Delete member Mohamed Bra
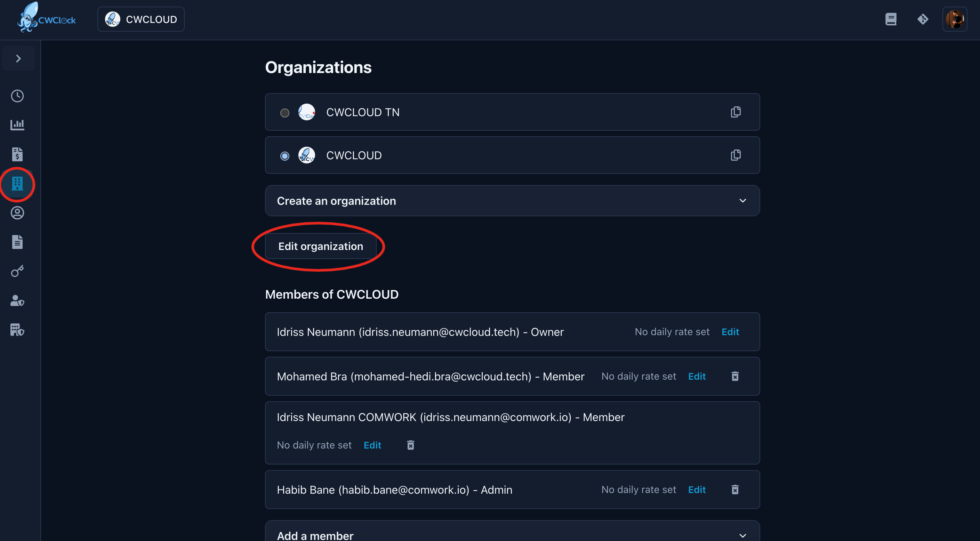The width and height of the screenshot is (980, 541). tap(735, 376)
